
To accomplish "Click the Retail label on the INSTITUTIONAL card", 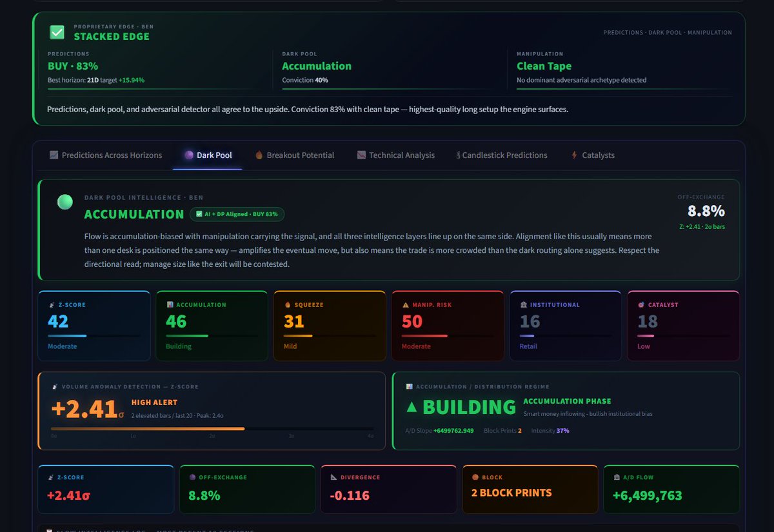I will [x=528, y=346].
